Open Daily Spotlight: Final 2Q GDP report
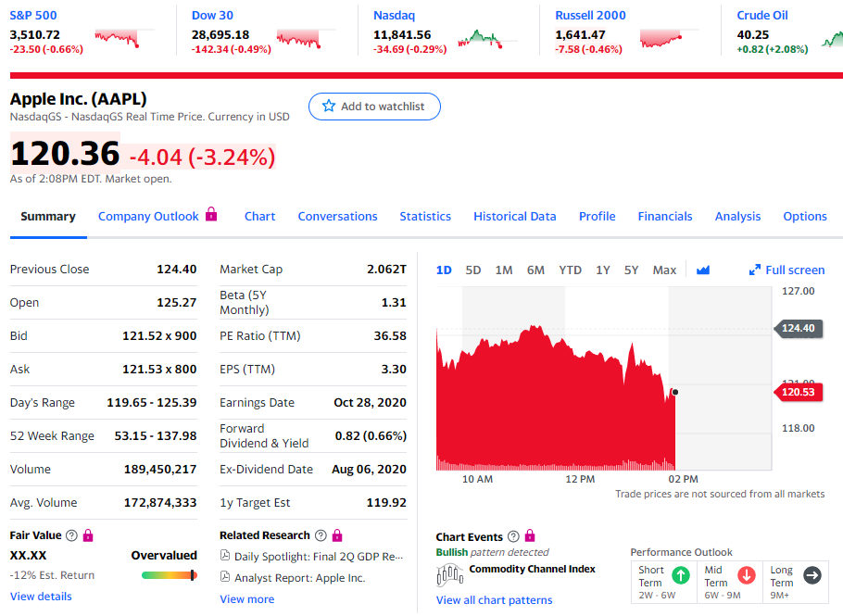Image resolution: width=843 pixels, height=616 pixels. [319, 557]
